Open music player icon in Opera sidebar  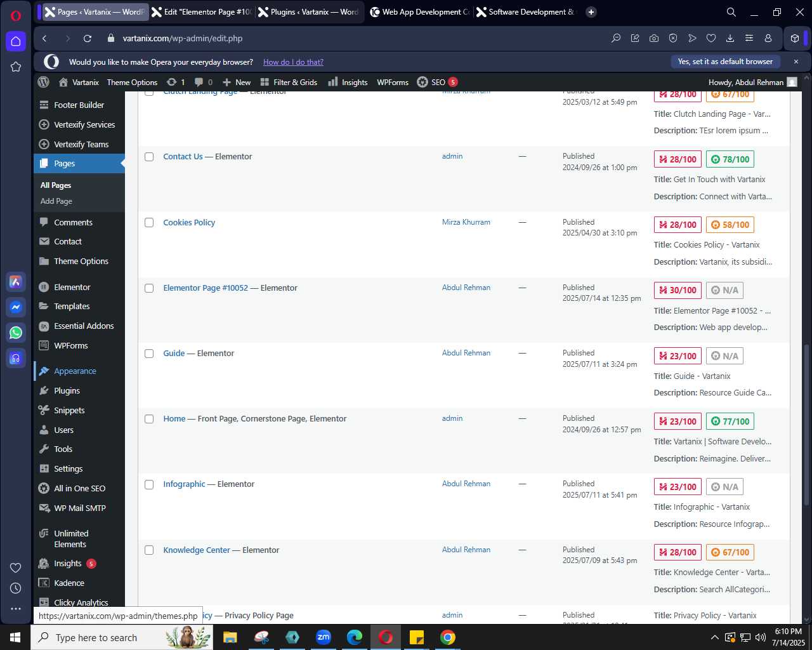coord(16,358)
